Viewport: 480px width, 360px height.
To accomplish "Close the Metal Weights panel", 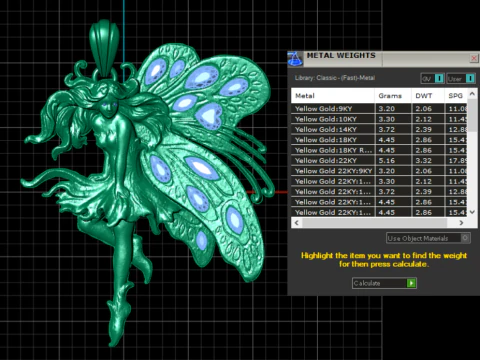I will pyautogui.click(x=474, y=58).
